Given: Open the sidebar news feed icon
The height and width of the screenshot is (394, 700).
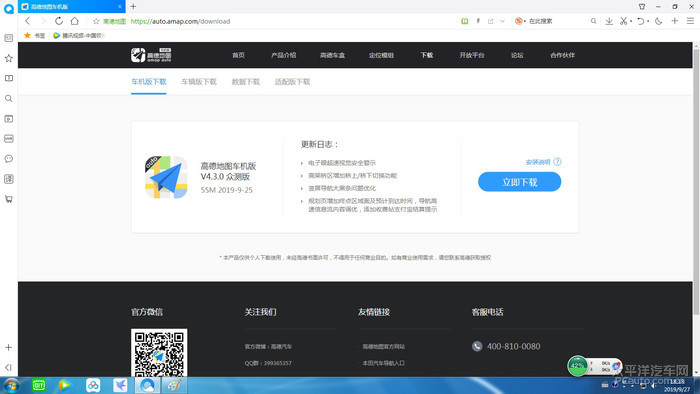Looking at the screenshot, I should click(8, 38).
